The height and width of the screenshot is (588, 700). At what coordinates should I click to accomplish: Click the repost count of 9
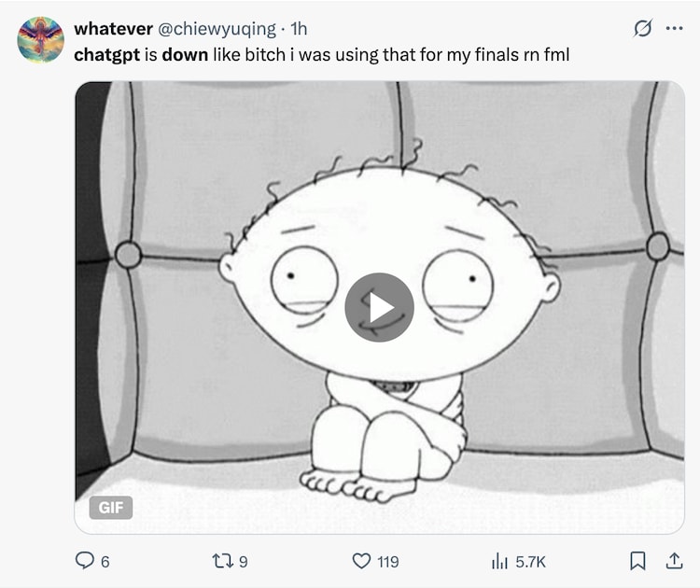tap(244, 562)
